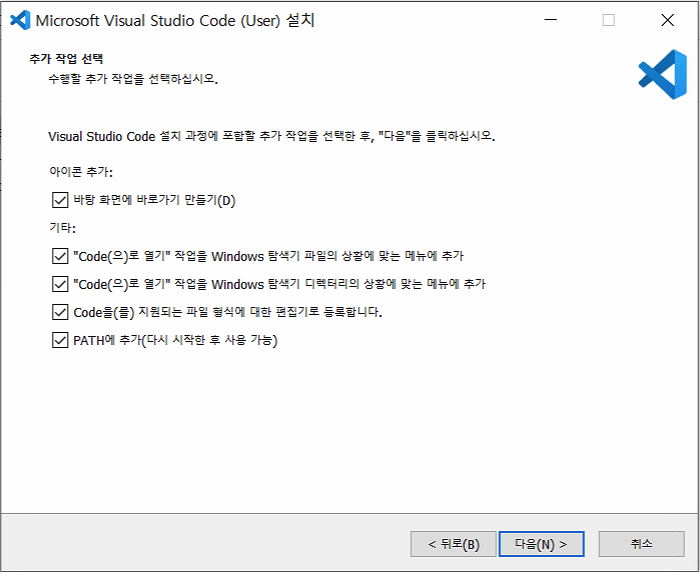Click the Microsoft Visual Studio Code 설치 title text
700x572 pixels.
click(x=175, y=20)
